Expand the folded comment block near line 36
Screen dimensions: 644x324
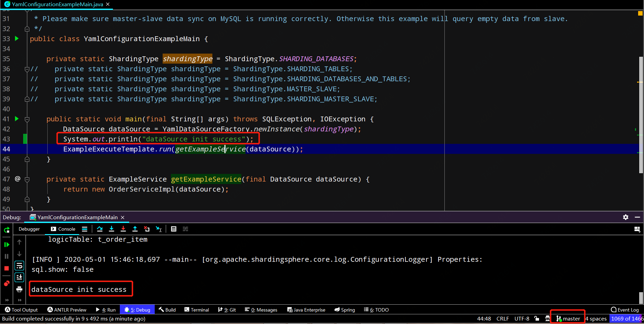[27, 69]
